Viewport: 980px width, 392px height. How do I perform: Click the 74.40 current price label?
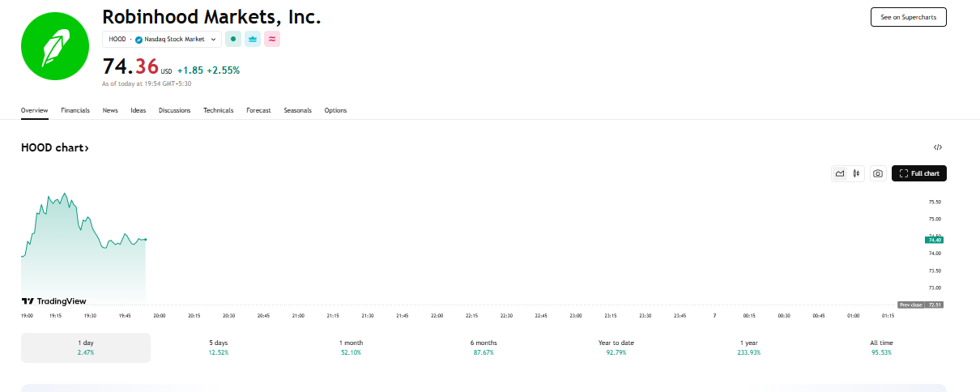(x=935, y=240)
